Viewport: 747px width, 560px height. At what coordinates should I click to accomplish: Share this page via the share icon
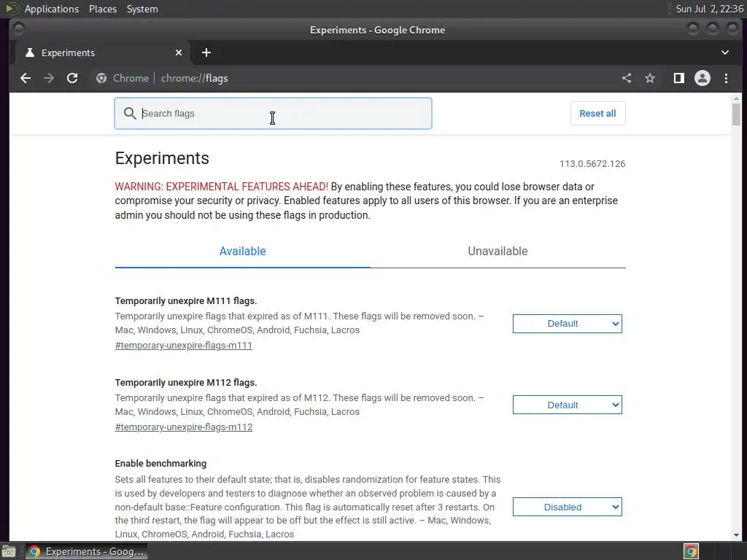pos(627,78)
